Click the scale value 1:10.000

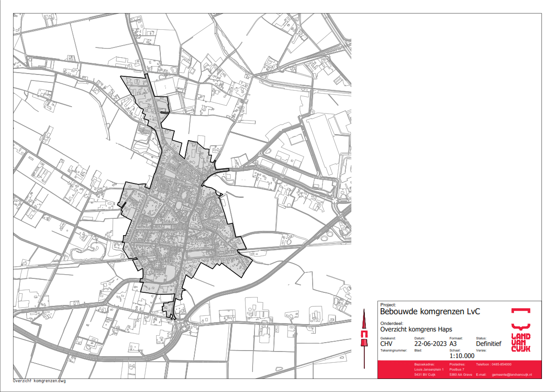(462, 356)
